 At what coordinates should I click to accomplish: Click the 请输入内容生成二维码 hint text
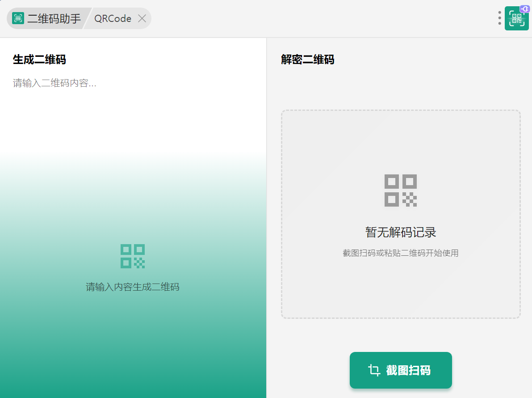tap(133, 287)
